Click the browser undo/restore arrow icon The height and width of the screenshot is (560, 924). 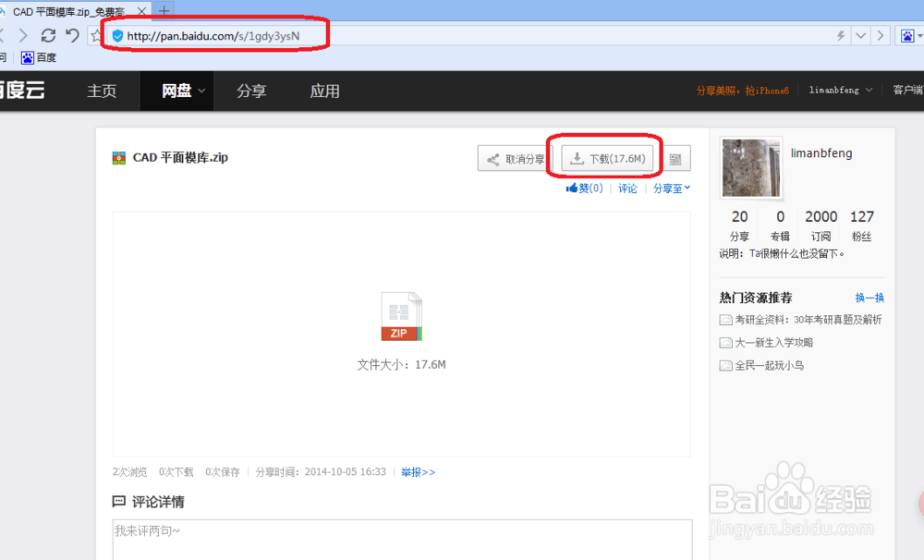(x=72, y=35)
